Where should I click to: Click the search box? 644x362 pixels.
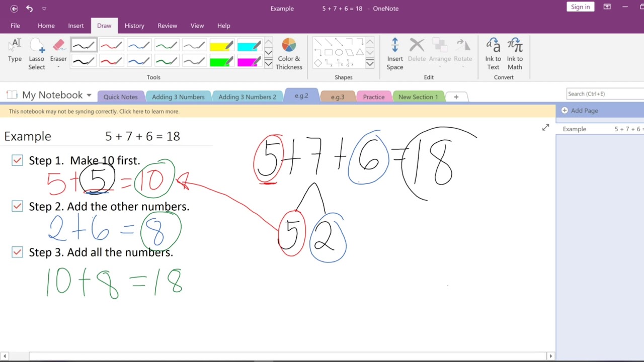[605, 94]
